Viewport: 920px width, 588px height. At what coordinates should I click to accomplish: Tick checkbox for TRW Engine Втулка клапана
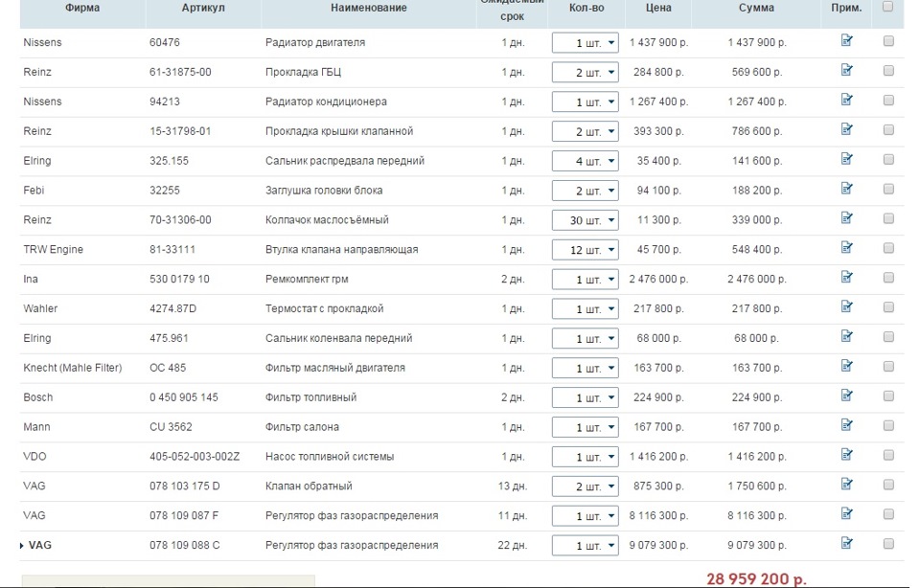click(888, 248)
